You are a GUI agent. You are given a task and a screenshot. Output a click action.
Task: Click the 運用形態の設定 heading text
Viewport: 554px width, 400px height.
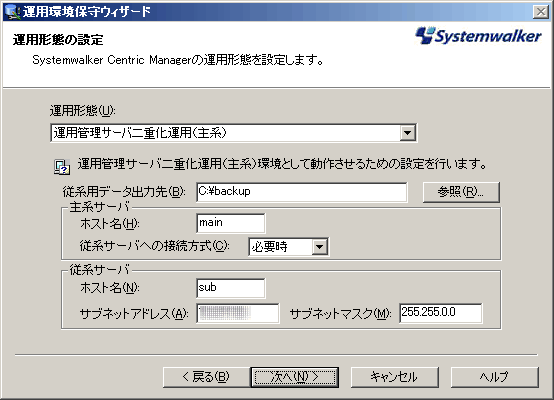tap(58, 40)
